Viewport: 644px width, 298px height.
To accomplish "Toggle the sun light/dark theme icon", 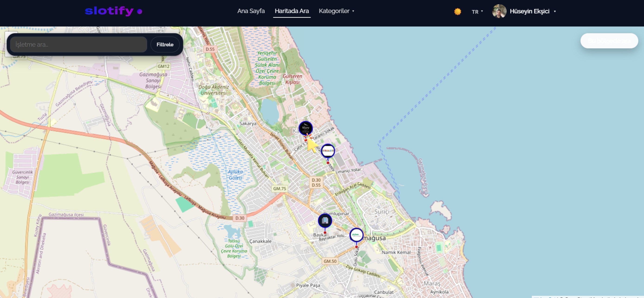I will (458, 12).
